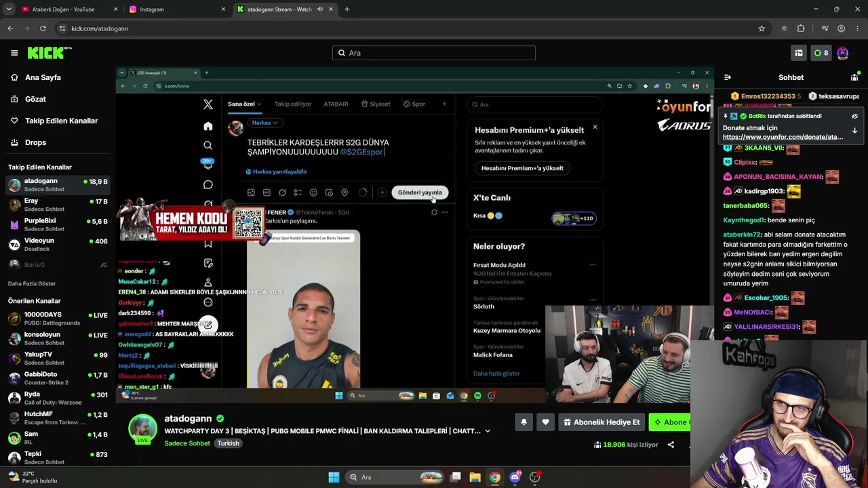Click the Kick search field
This screenshot has height=488, width=868.
point(434,53)
